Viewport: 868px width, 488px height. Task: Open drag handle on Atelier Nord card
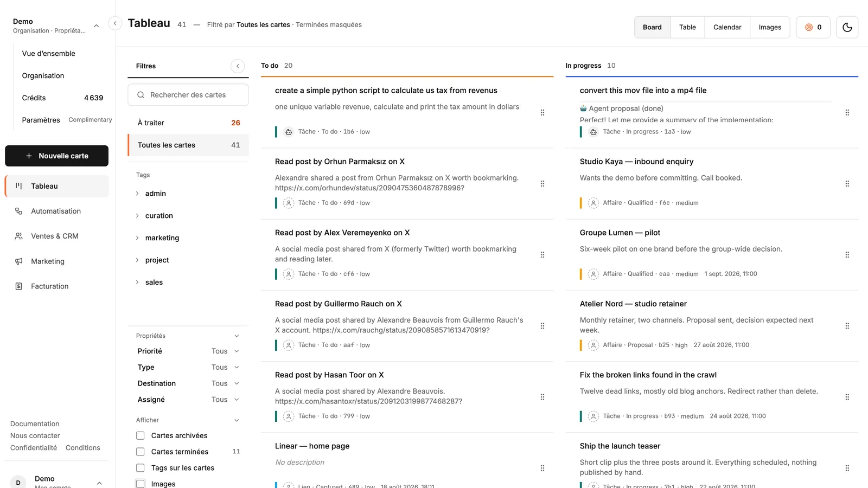pos(847,326)
